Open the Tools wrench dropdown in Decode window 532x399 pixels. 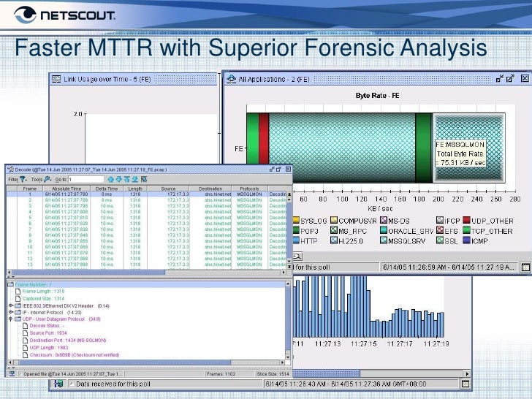[47, 179]
